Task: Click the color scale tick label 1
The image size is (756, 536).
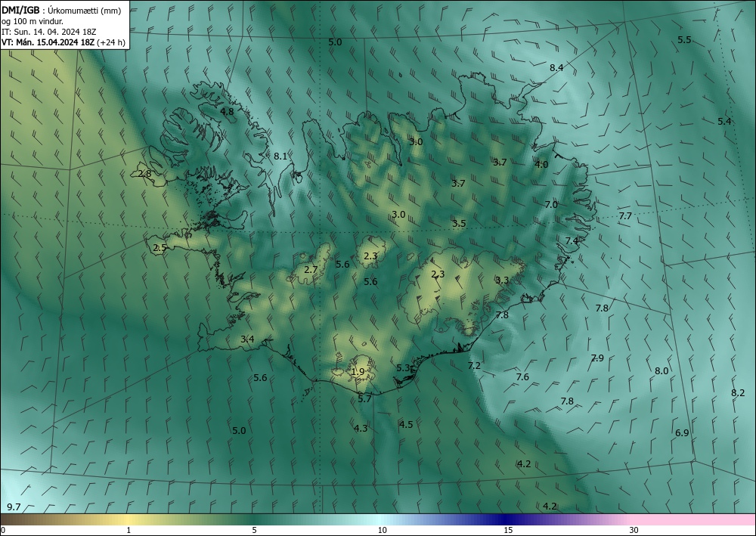Action: point(129,531)
